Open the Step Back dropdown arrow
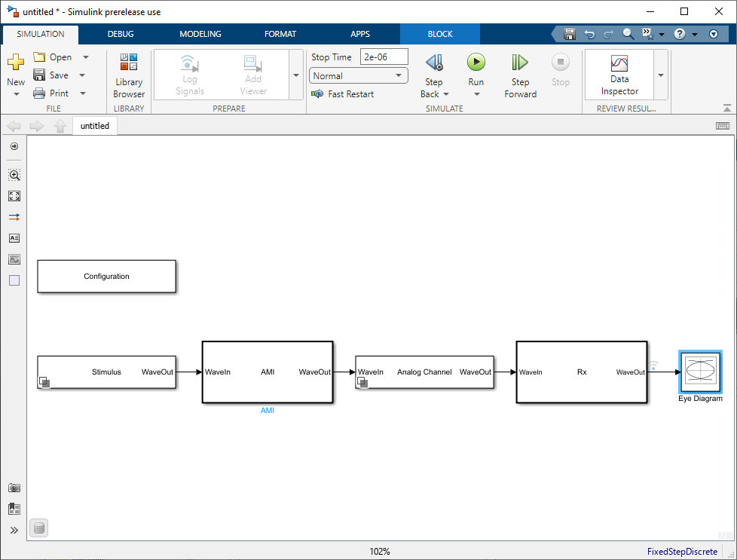737x560 pixels. coord(445,94)
